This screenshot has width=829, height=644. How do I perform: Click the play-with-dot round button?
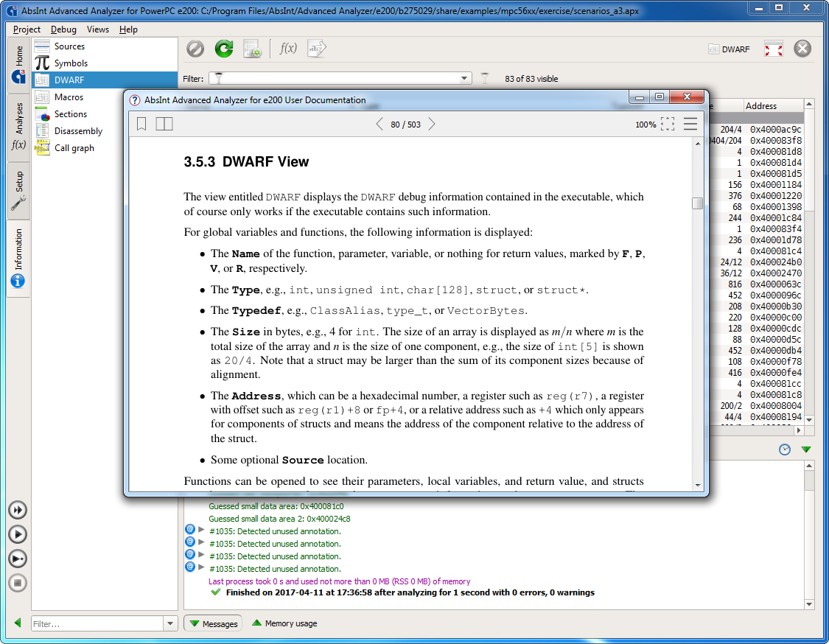[18, 559]
